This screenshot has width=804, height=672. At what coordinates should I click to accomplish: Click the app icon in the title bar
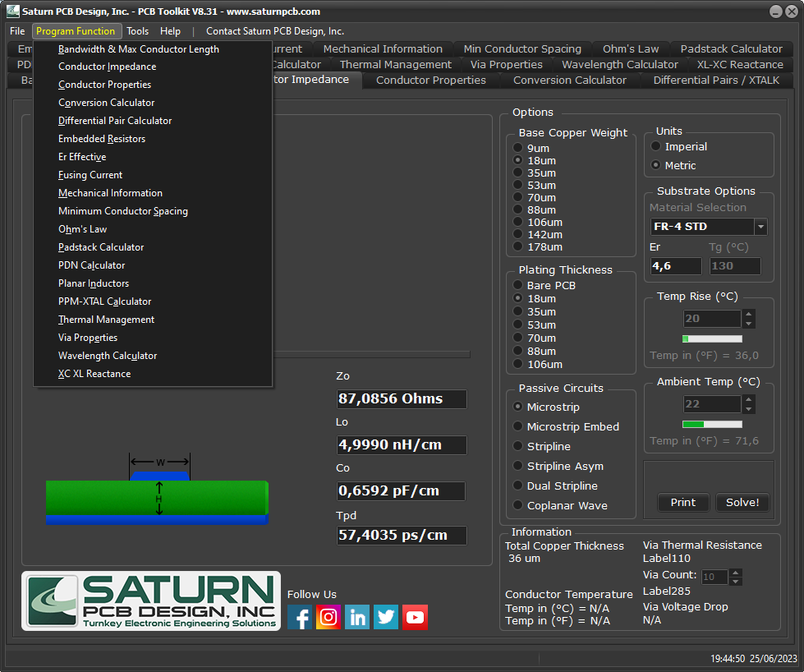click(13, 12)
